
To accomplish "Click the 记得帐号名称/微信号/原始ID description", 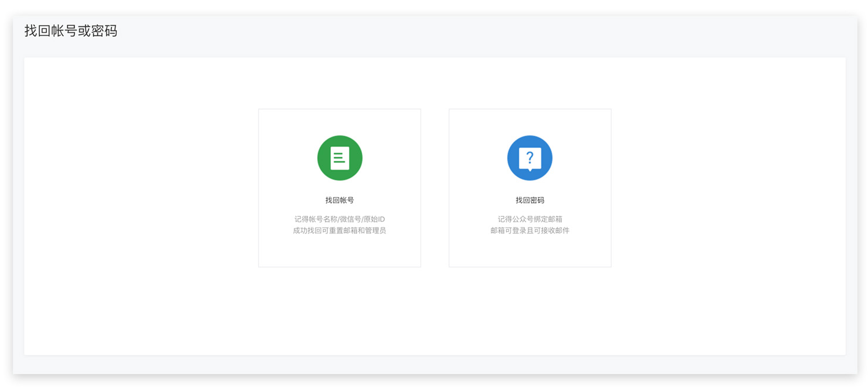I will (340, 219).
